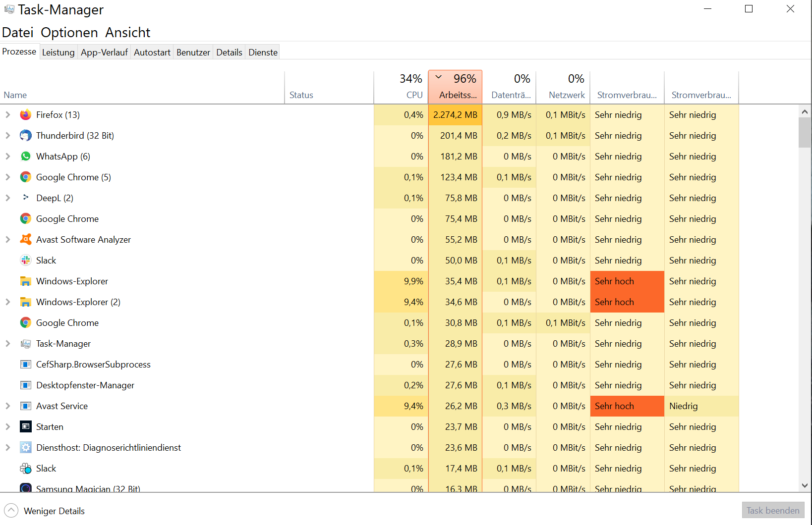Sort by the CPU column header
This screenshot has height=525, width=812.
coord(401,88)
